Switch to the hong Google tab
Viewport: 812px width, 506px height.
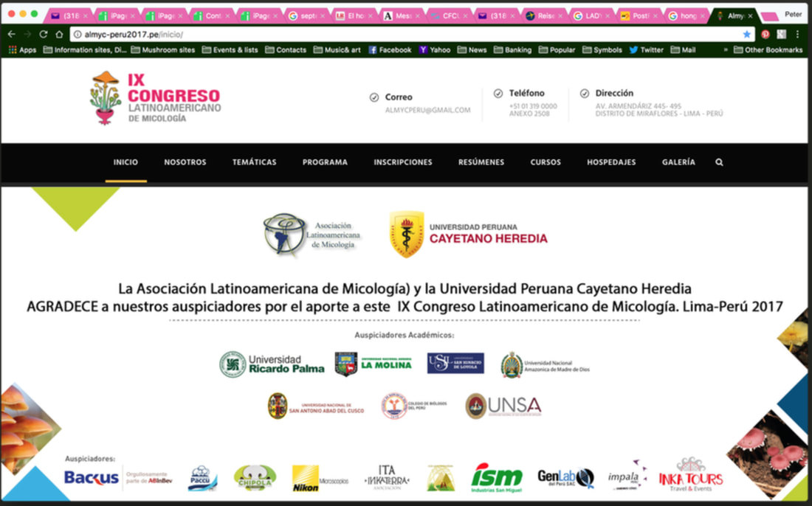click(x=686, y=15)
